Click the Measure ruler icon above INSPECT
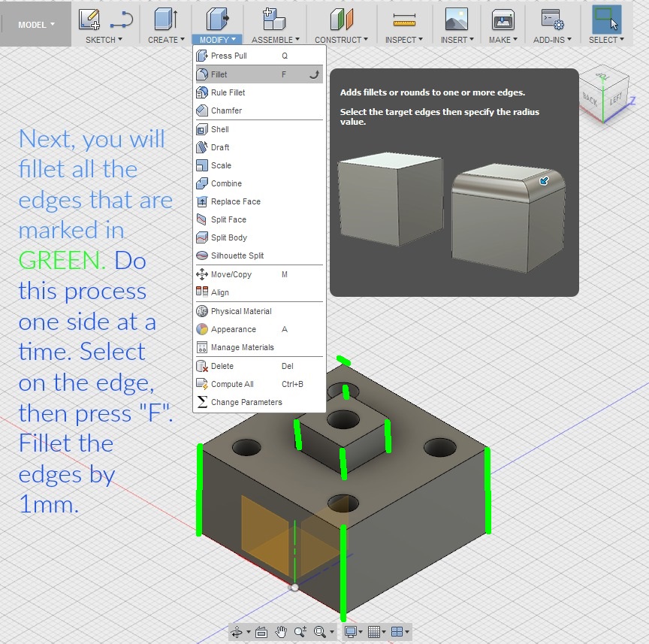 (404, 19)
